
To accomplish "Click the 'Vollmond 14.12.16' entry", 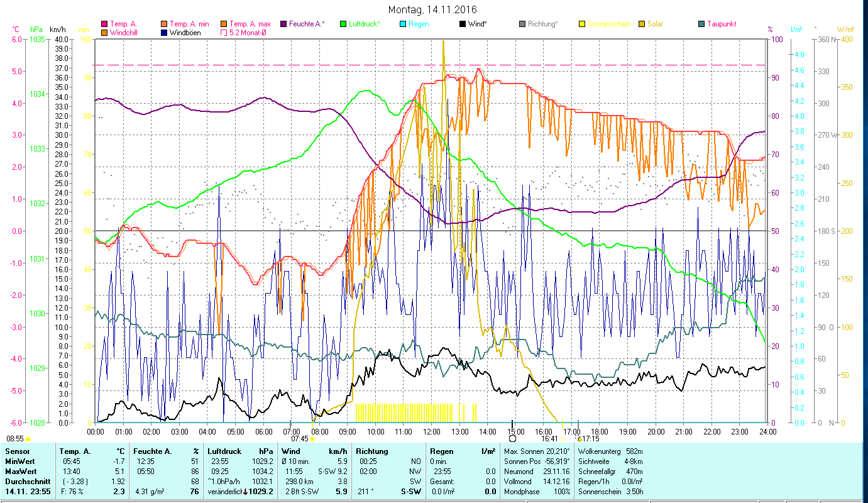I will pyautogui.click(x=538, y=482).
